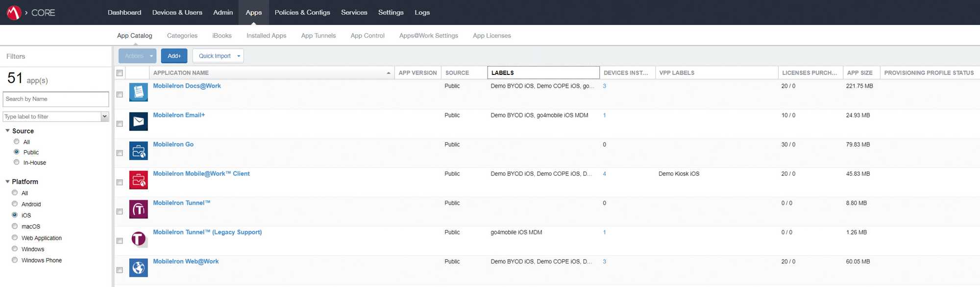Select the Windows Phone platform radio button

15,260
